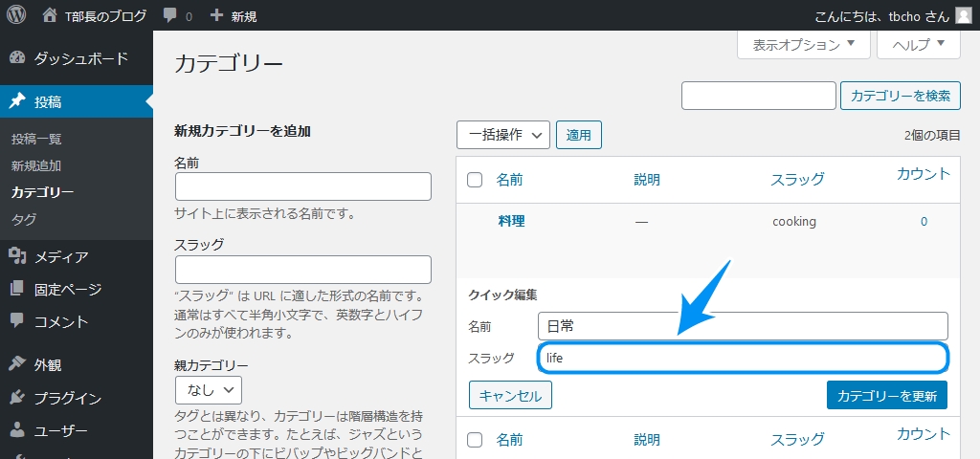Click the user avatar in admin bar
Viewport: 980px width, 459px height.
coord(963,15)
